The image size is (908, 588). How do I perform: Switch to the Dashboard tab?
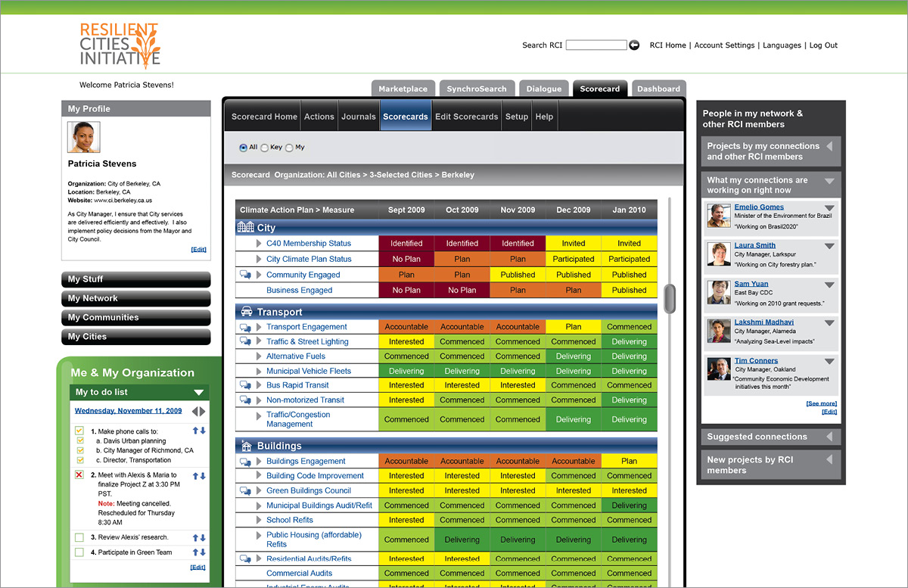(658, 89)
